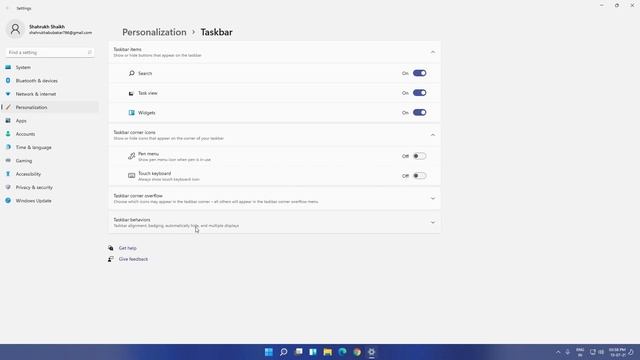Click the Pen menu icon
The height and width of the screenshot is (360, 640).
point(131,156)
